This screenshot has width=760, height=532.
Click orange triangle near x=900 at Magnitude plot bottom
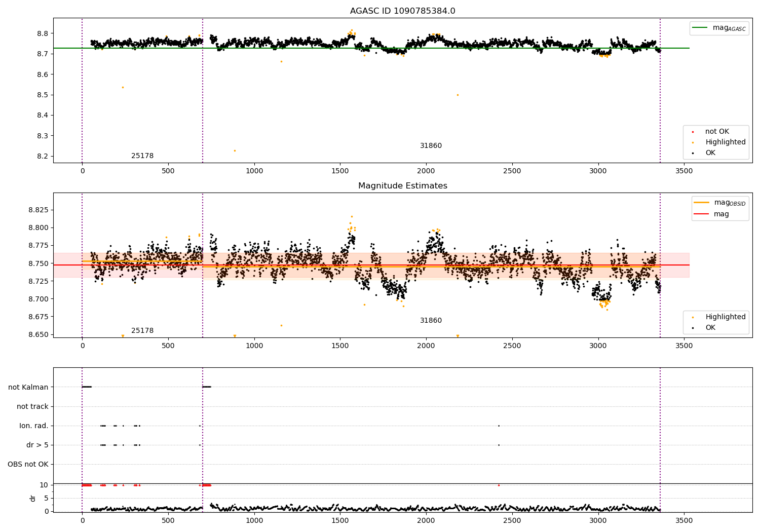pos(235,336)
